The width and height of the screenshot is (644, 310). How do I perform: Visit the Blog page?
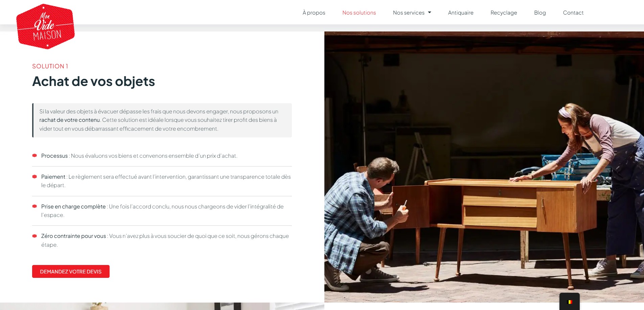pyautogui.click(x=540, y=13)
